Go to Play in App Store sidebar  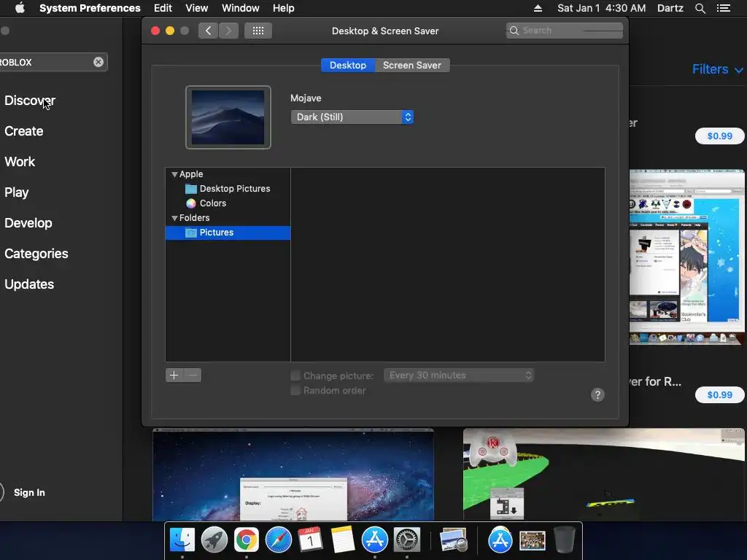(17, 192)
